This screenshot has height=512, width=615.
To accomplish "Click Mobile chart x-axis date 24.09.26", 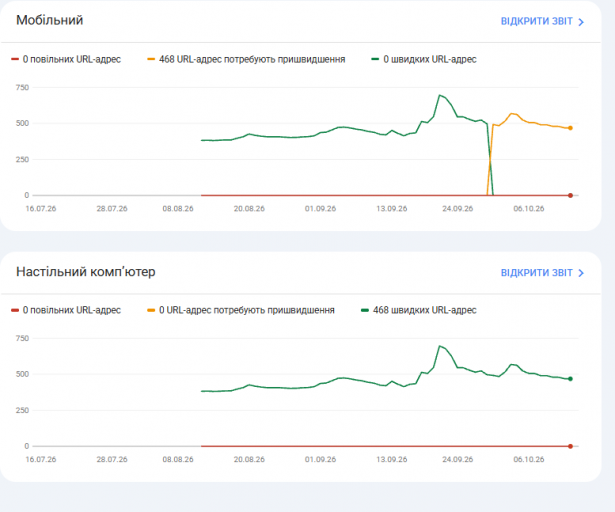I will (x=458, y=209).
